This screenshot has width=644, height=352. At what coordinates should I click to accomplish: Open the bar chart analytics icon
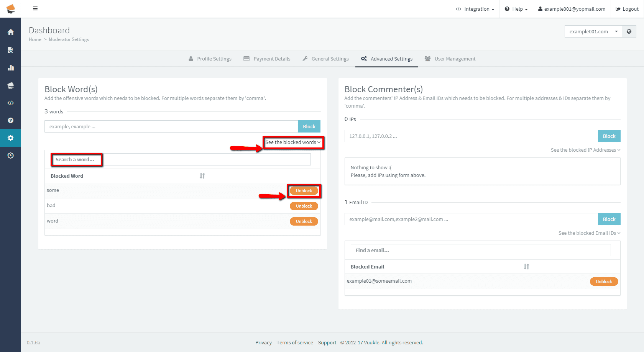coord(11,68)
